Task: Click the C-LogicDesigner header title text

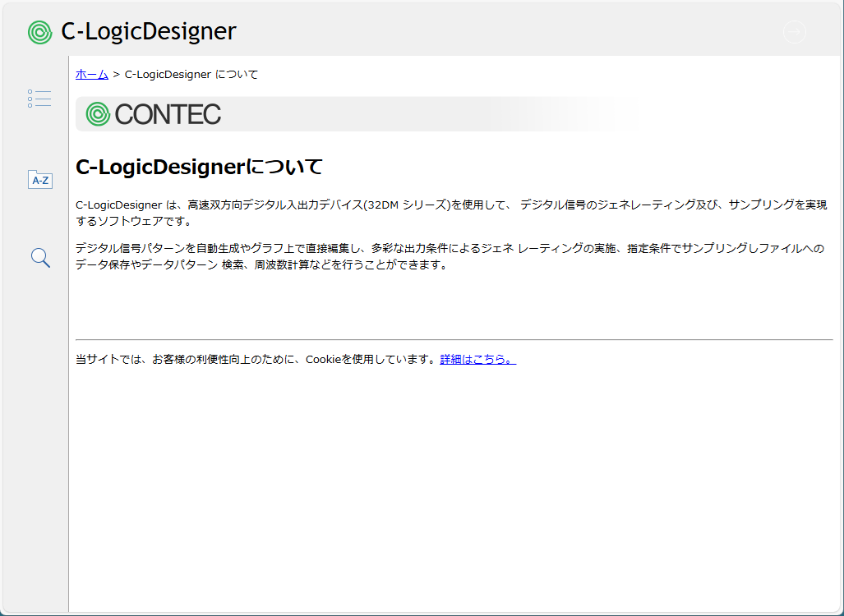Action: 149,31
